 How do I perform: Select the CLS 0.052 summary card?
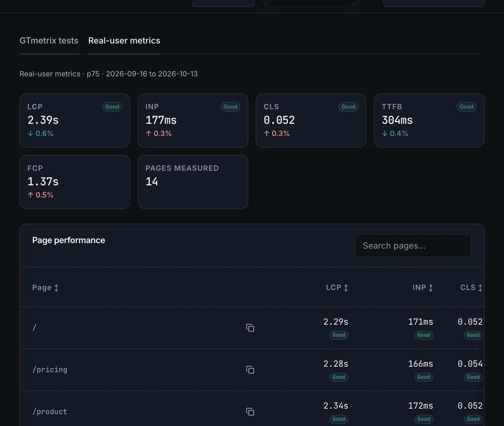point(311,120)
